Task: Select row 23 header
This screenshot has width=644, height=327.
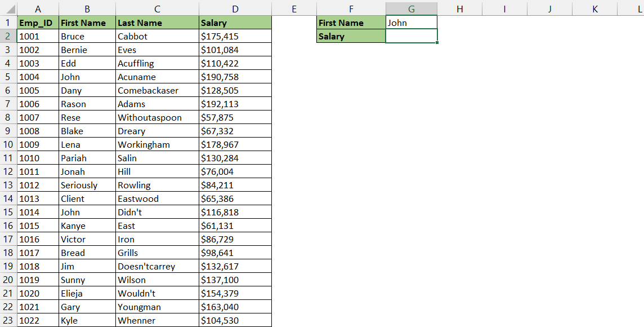Action: 8,320
